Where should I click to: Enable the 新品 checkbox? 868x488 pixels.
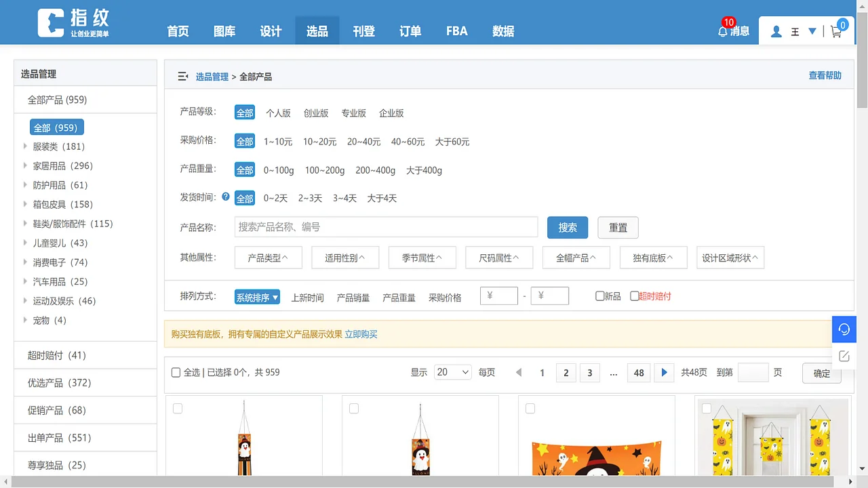tap(599, 296)
